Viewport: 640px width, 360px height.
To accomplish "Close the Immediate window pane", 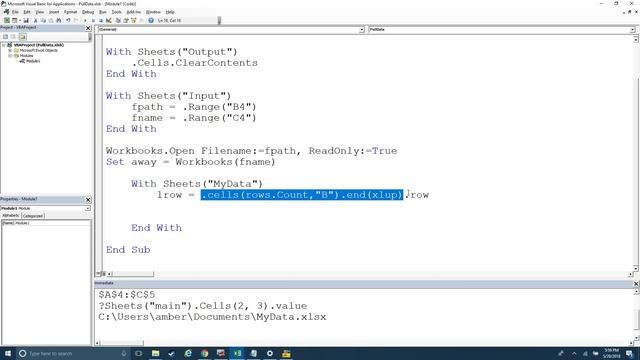I will (636, 283).
